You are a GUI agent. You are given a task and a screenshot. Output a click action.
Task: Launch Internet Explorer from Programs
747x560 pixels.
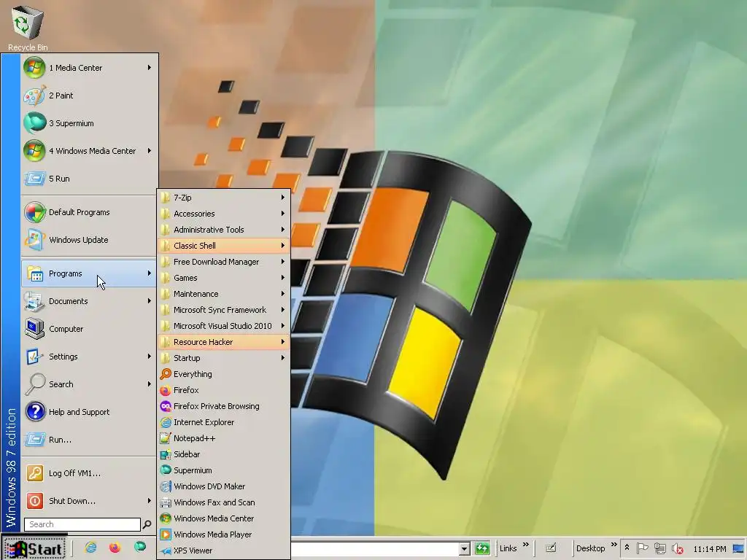(x=223, y=422)
